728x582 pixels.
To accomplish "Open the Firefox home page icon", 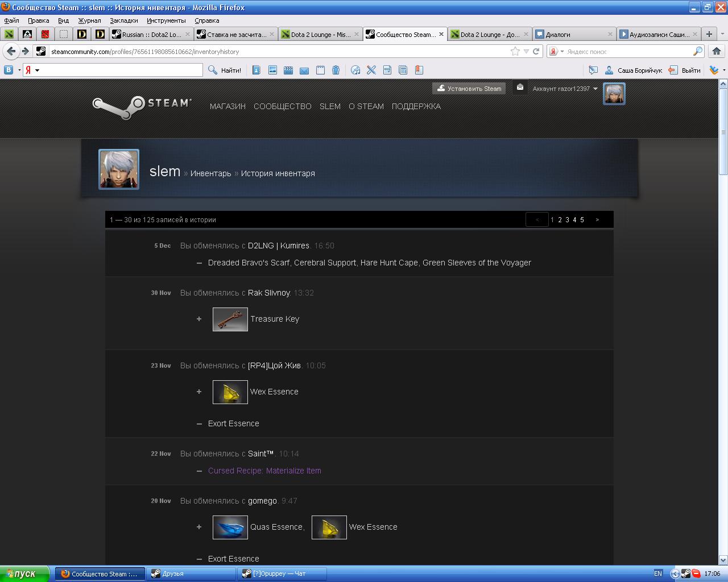I will pyautogui.click(x=716, y=51).
